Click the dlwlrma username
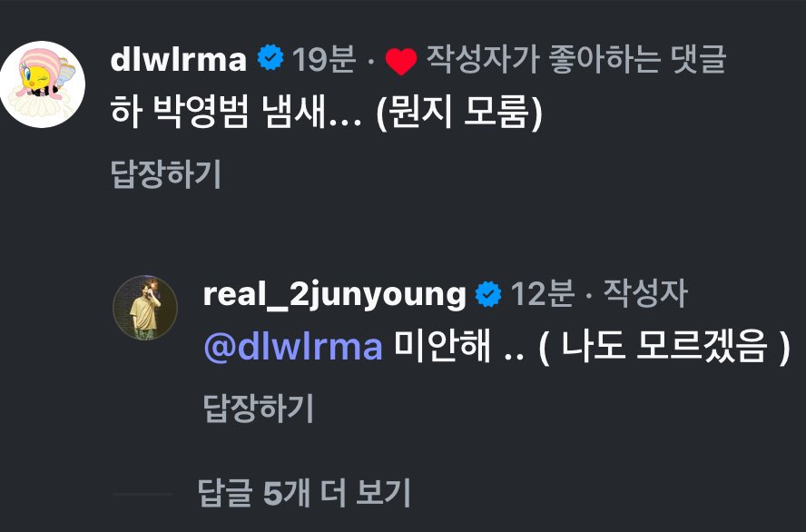 point(179,59)
